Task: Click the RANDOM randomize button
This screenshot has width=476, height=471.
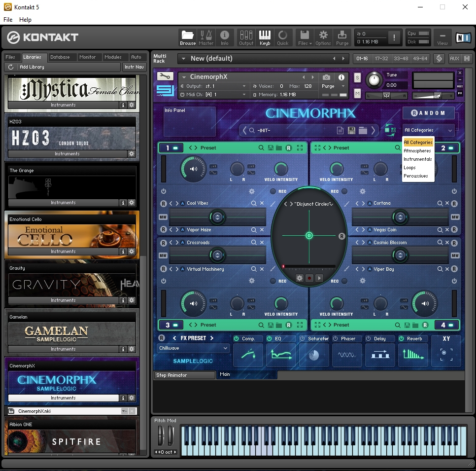Action: pos(428,113)
